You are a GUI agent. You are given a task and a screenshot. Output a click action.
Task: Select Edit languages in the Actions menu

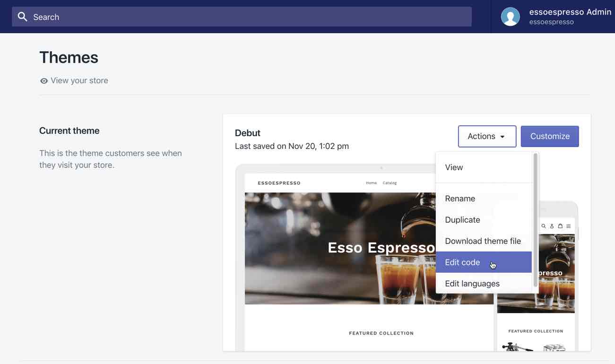click(x=472, y=283)
